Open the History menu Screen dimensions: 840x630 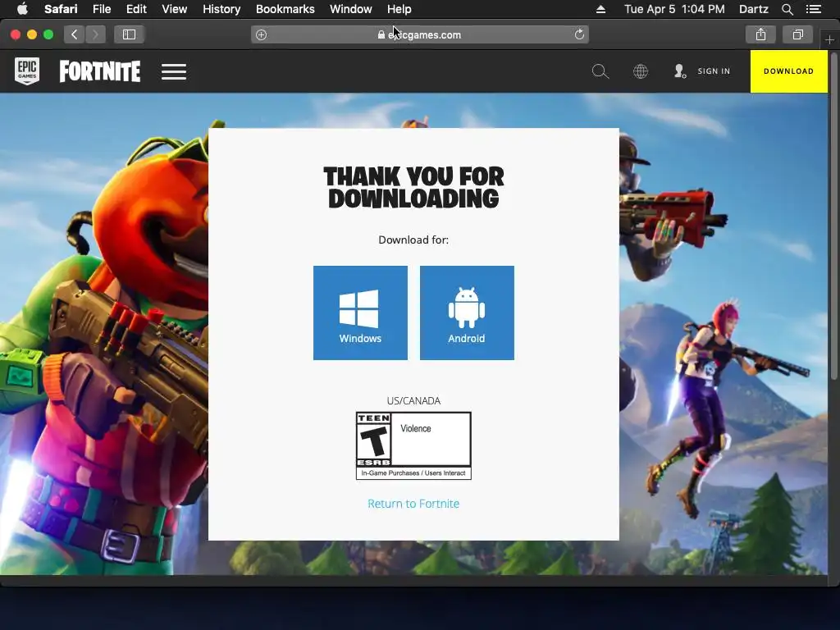click(221, 9)
